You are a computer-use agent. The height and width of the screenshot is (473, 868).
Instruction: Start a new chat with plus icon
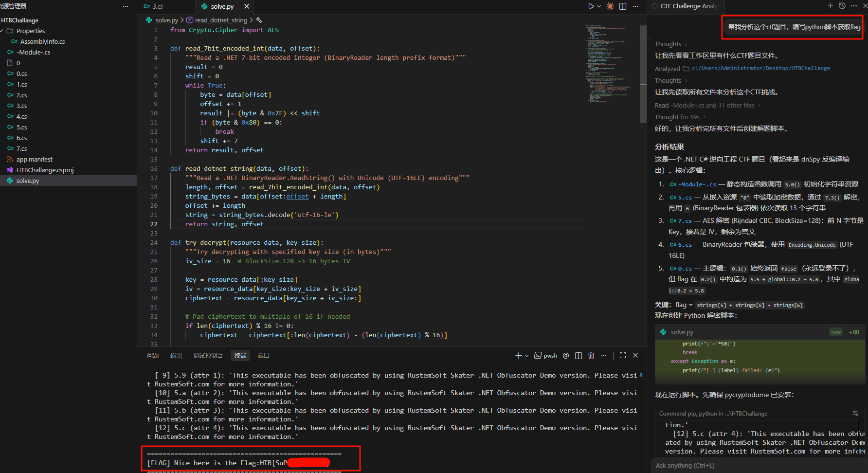click(830, 6)
